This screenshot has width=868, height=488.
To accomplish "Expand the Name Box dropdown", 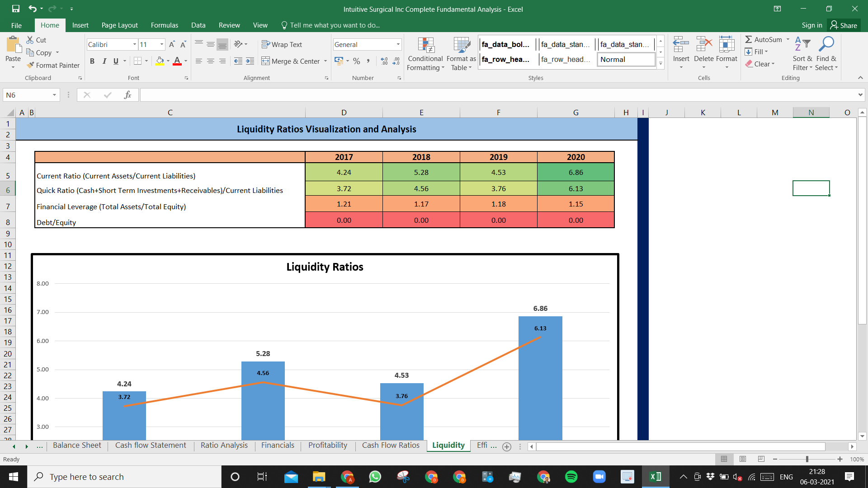I will pyautogui.click(x=54, y=95).
